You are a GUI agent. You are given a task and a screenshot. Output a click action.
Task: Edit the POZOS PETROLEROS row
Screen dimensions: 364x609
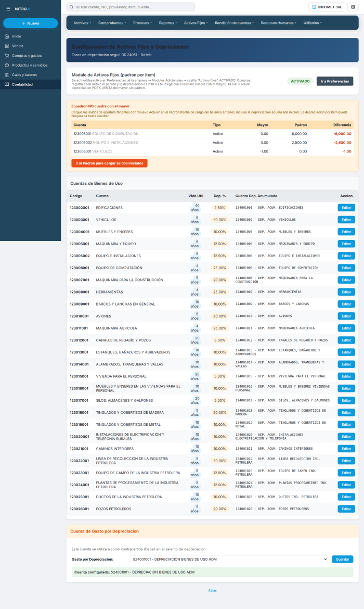346,509
